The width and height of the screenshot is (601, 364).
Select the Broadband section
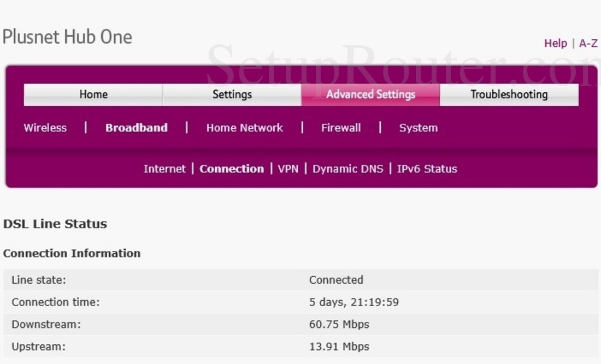(x=136, y=128)
